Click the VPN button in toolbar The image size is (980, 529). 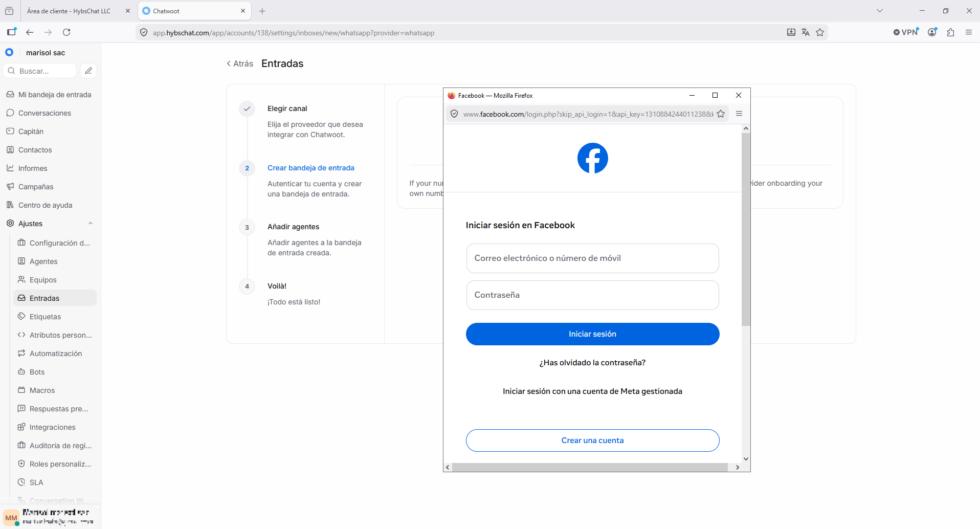(x=906, y=32)
